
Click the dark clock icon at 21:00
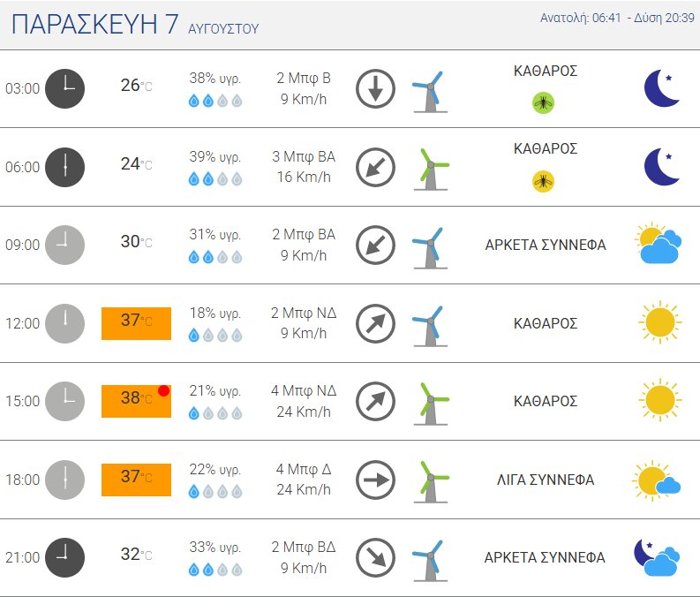click(x=64, y=557)
